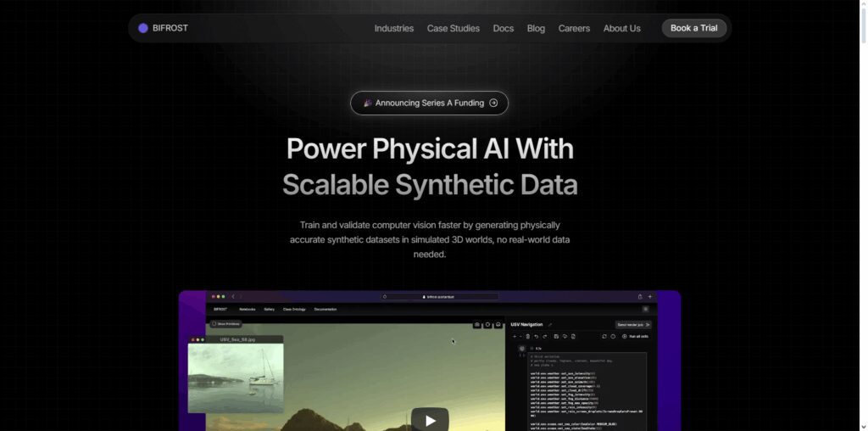Click the arrow icon in Series A announcement
The image size is (868, 431).
click(493, 103)
